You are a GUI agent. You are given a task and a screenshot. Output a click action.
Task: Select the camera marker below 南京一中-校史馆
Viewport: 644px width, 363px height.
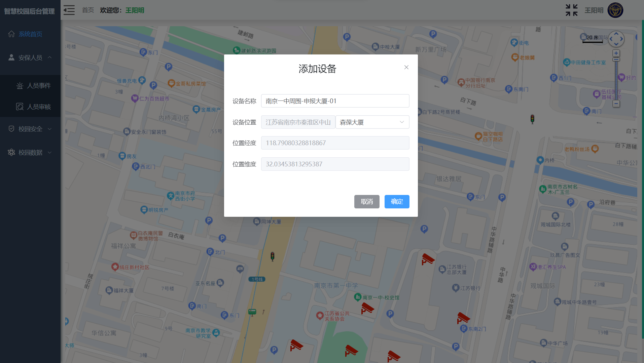(x=367, y=308)
